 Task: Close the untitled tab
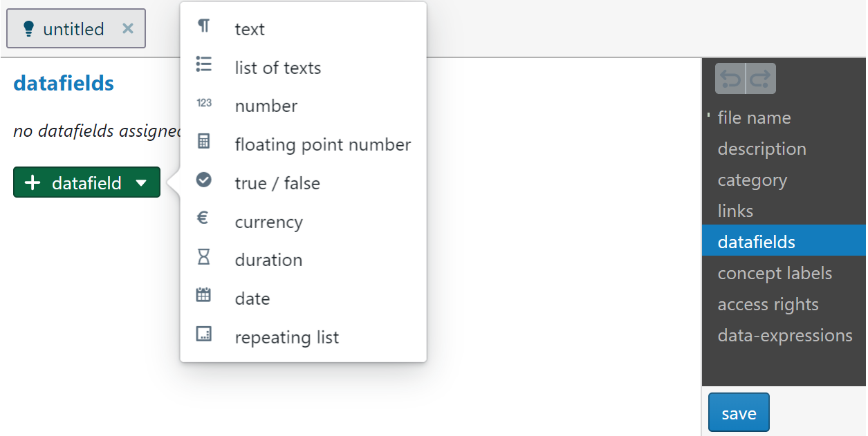[128, 28]
